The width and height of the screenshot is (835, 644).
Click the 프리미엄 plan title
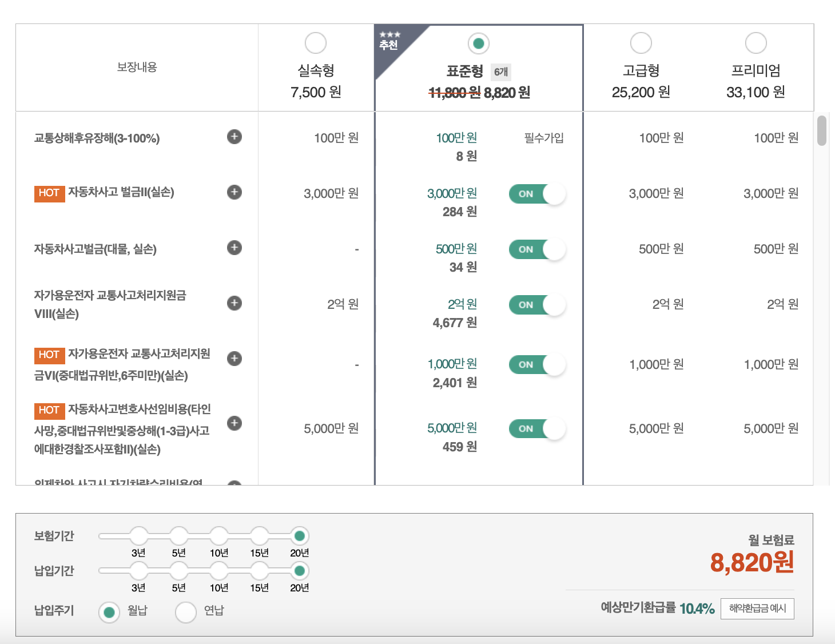coord(756,71)
